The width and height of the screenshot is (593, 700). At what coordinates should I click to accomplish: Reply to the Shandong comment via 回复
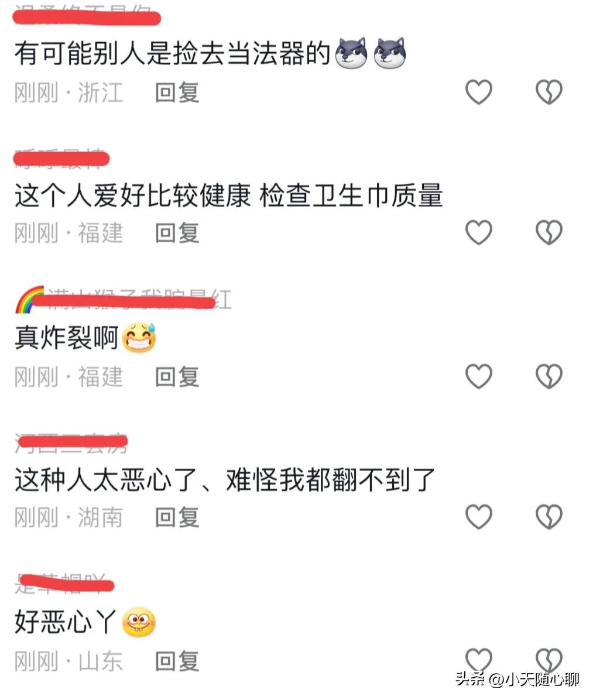[x=177, y=661]
